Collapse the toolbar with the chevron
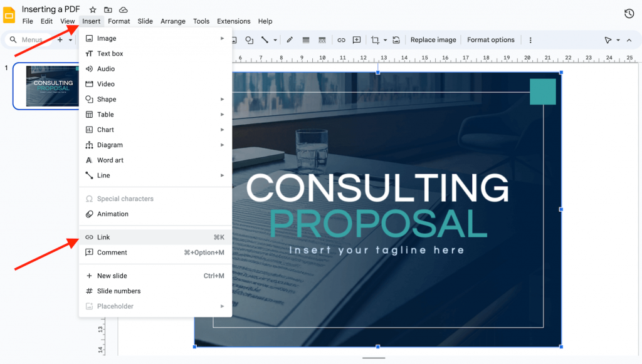The image size is (642, 364). tap(629, 39)
